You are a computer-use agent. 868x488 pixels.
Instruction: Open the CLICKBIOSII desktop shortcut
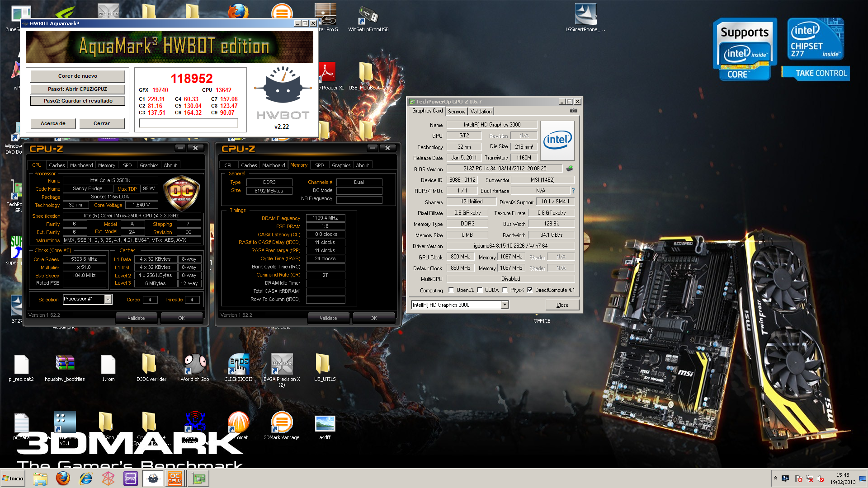point(238,367)
